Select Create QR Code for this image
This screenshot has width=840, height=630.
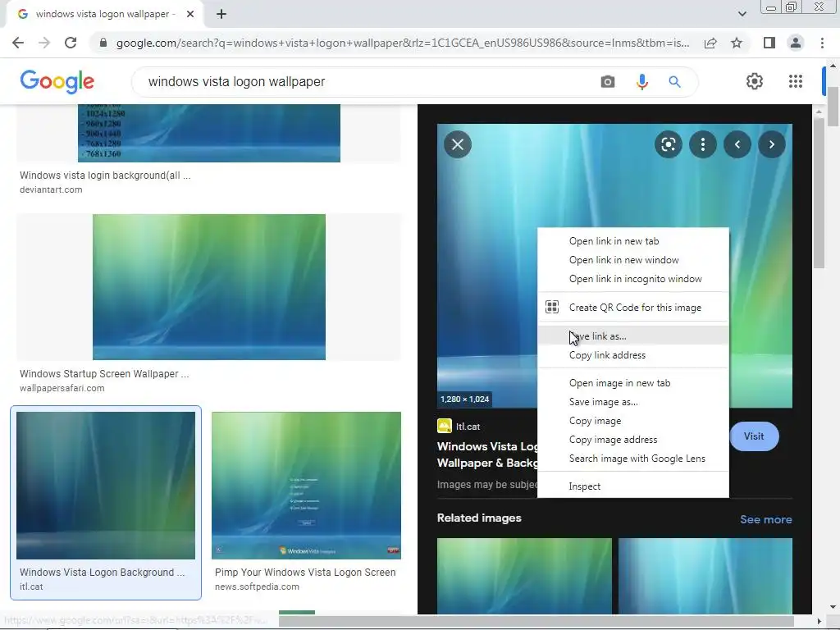(632, 308)
